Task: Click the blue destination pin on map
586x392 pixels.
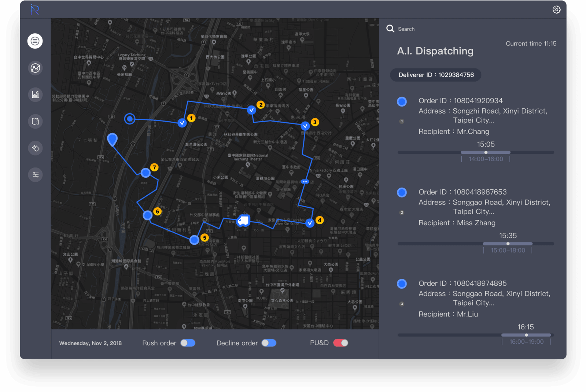Action: click(x=112, y=140)
